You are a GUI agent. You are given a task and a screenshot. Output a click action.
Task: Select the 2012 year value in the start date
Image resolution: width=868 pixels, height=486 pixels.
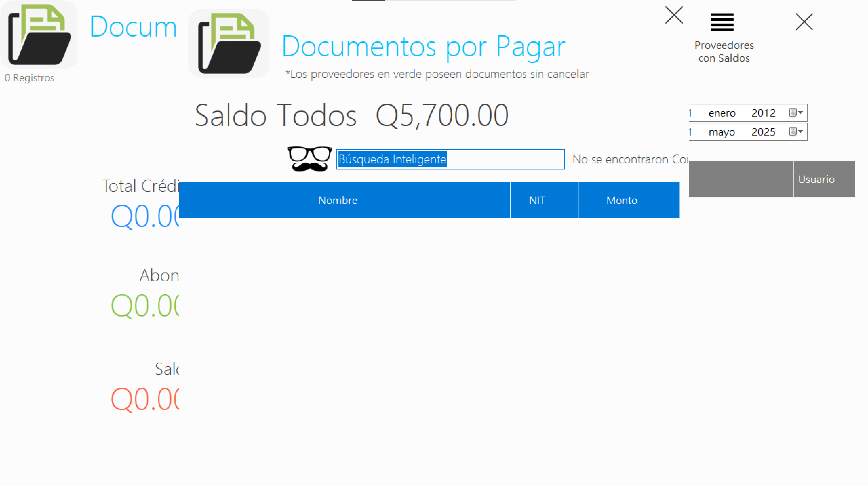click(x=763, y=113)
